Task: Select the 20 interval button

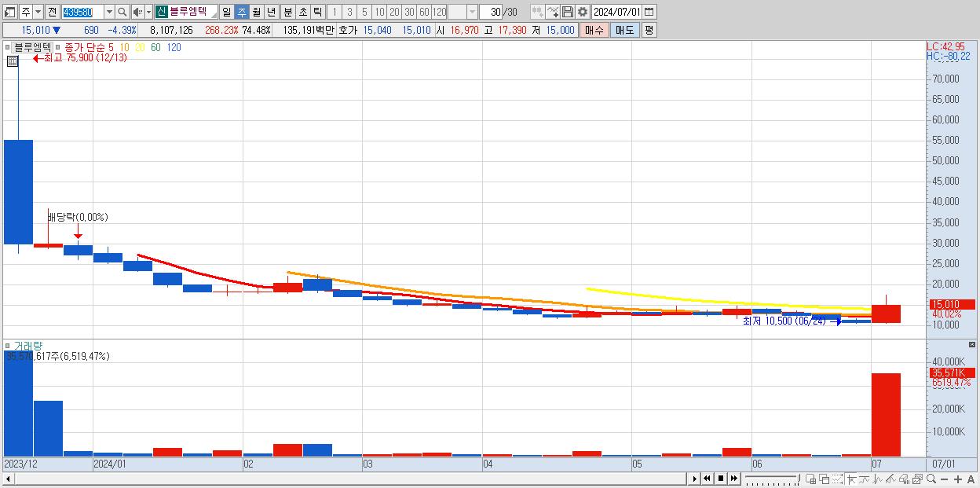Action: click(x=394, y=12)
